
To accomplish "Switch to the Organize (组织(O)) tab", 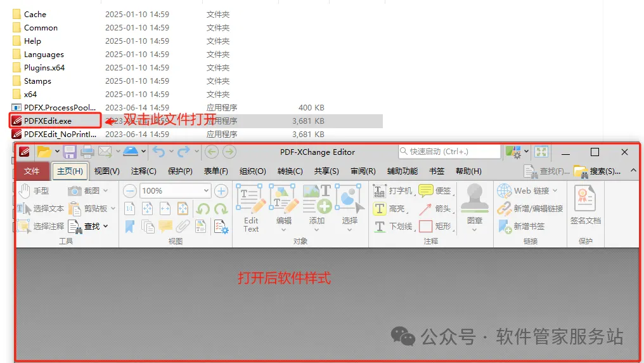I will coord(252,171).
